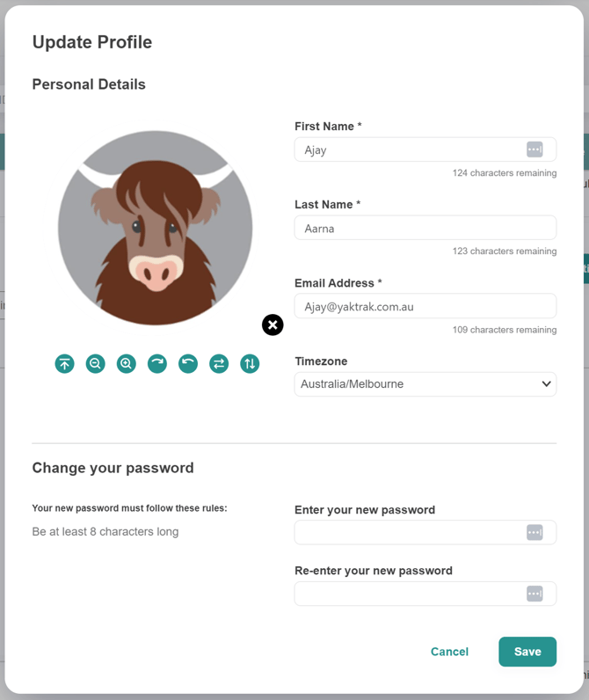This screenshot has height=700, width=589.
Task: Rotate the profile image counter-clockwise
Action: (x=188, y=363)
